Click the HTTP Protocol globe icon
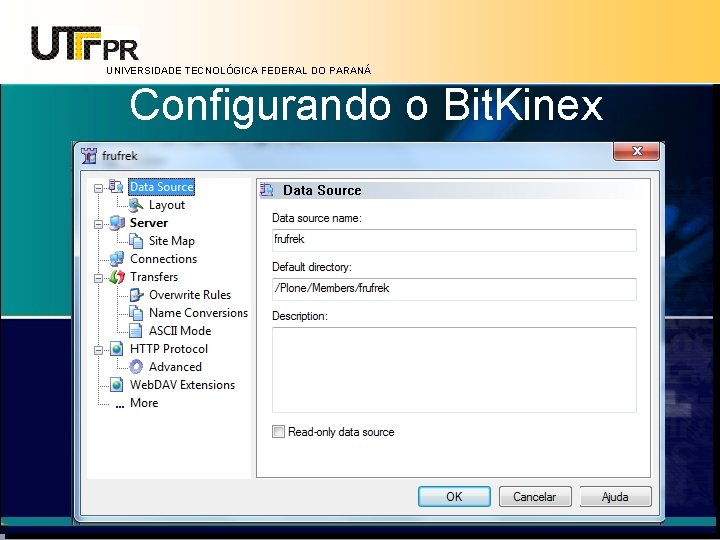 point(117,349)
